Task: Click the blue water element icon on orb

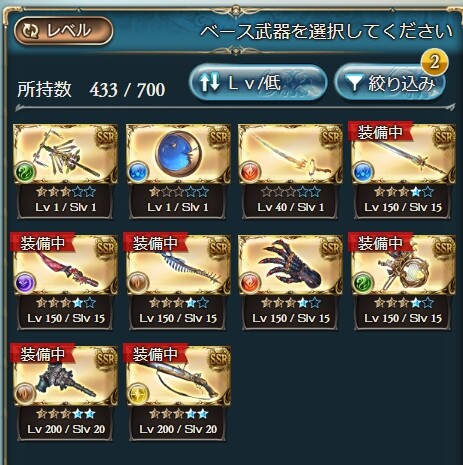Action: (x=138, y=173)
